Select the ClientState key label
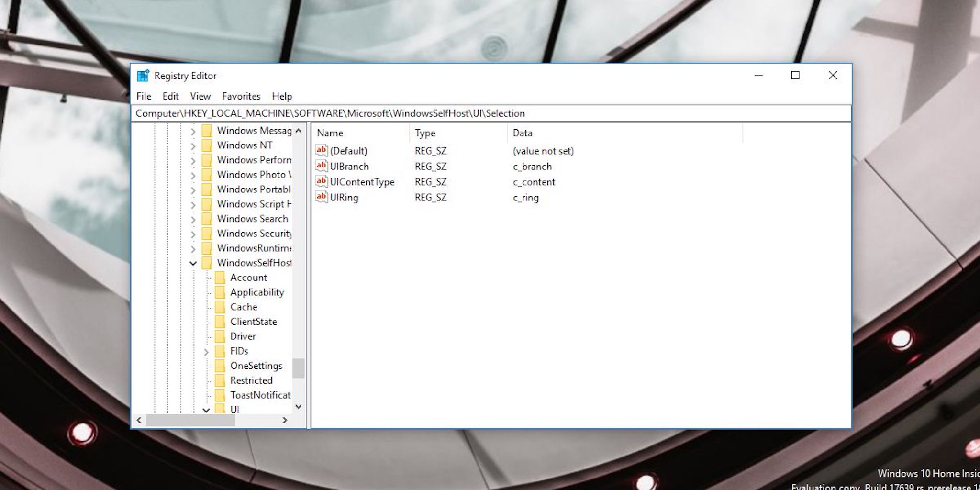 tap(253, 322)
